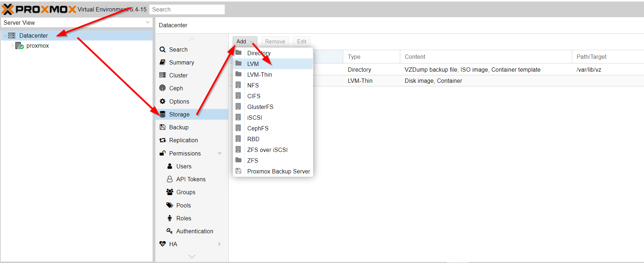Select the row with /var/lib/vz path
Image resolution: width=644 pixels, height=263 pixels.
pos(437,70)
